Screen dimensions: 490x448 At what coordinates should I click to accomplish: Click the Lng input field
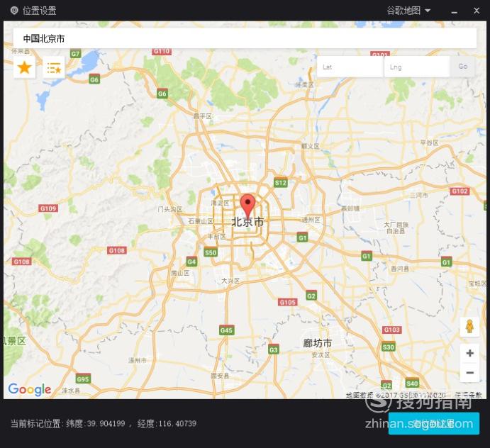coord(417,67)
